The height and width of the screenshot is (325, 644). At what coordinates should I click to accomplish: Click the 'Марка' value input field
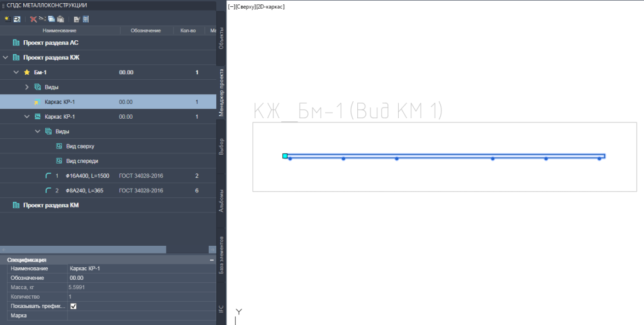(x=138, y=316)
